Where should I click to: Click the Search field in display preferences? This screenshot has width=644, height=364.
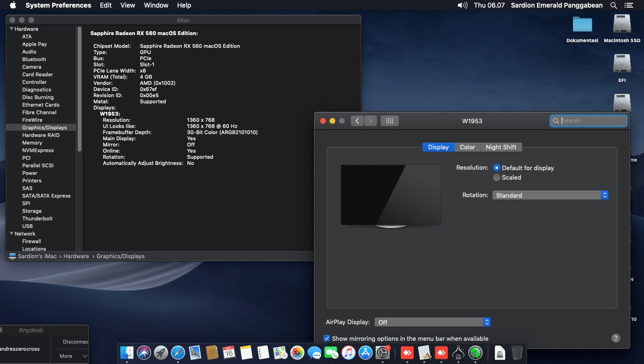(592, 121)
